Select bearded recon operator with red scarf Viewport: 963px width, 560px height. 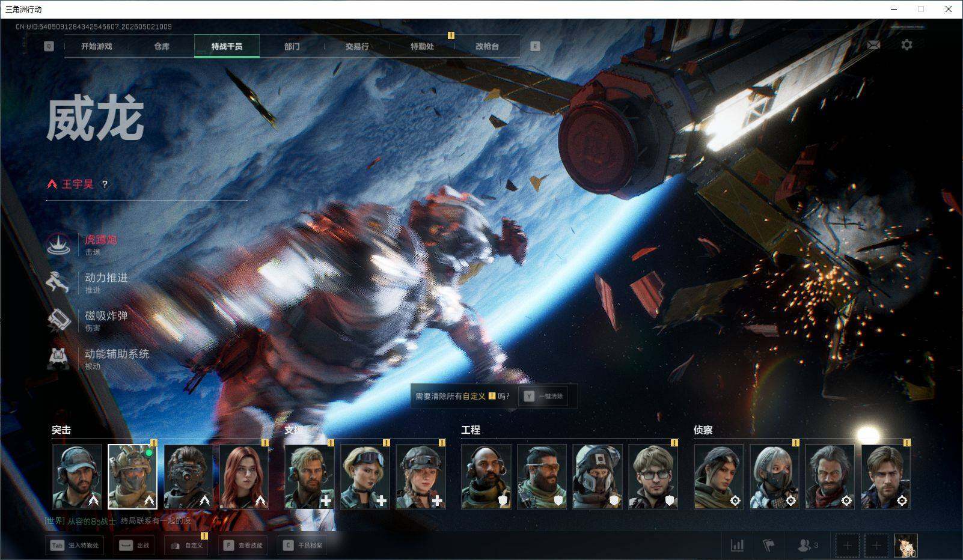[830, 476]
